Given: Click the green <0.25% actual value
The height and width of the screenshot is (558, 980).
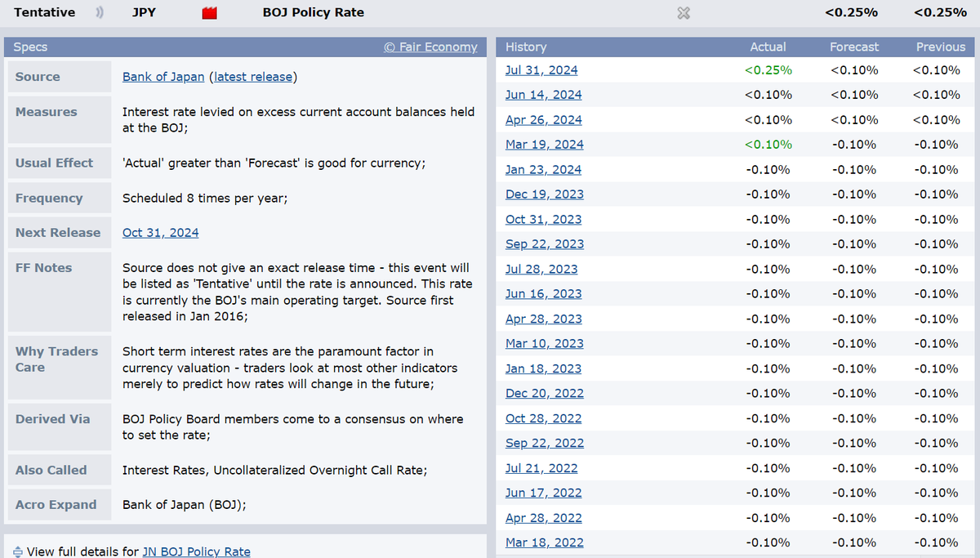Looking at the screenshot, I should (768, 70).
